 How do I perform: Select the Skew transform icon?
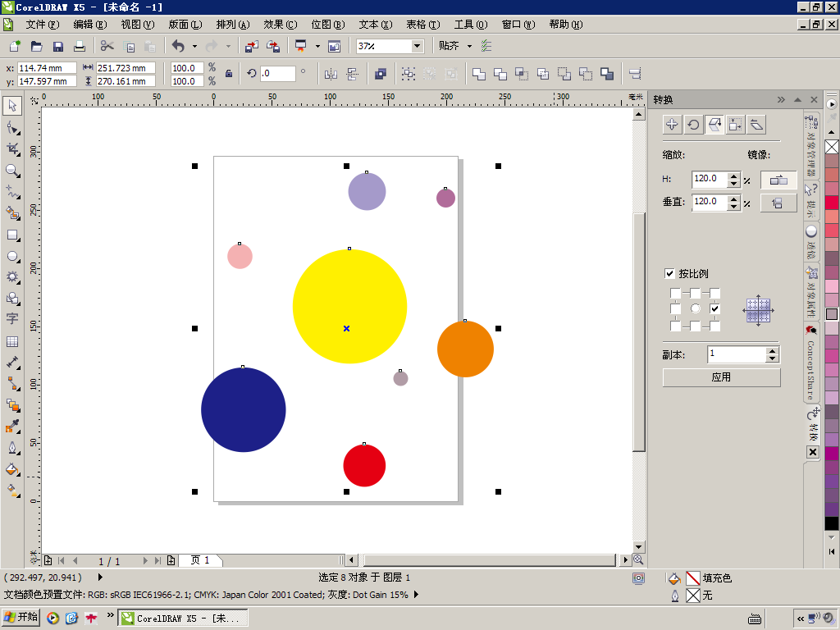tap(756, 125)
